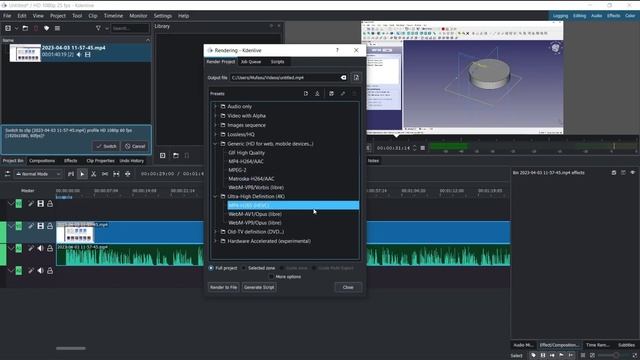
Task: Click the Rendering dialog help question mark
Action: point(337,50)
